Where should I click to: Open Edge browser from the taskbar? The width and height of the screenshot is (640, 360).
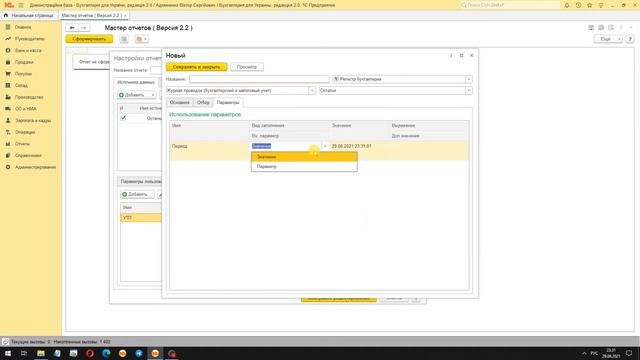(x=106, y=353)
